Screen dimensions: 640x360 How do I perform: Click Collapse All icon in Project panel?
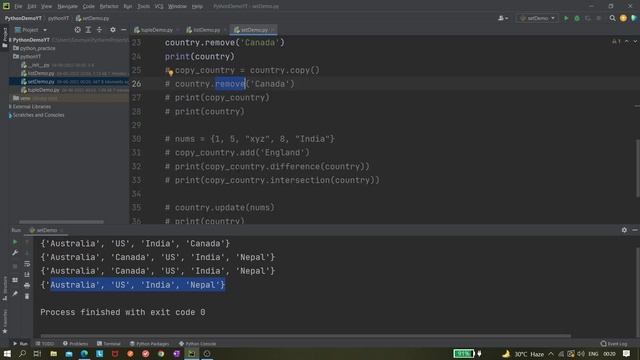pyautogui.click(x=99, y=30)
